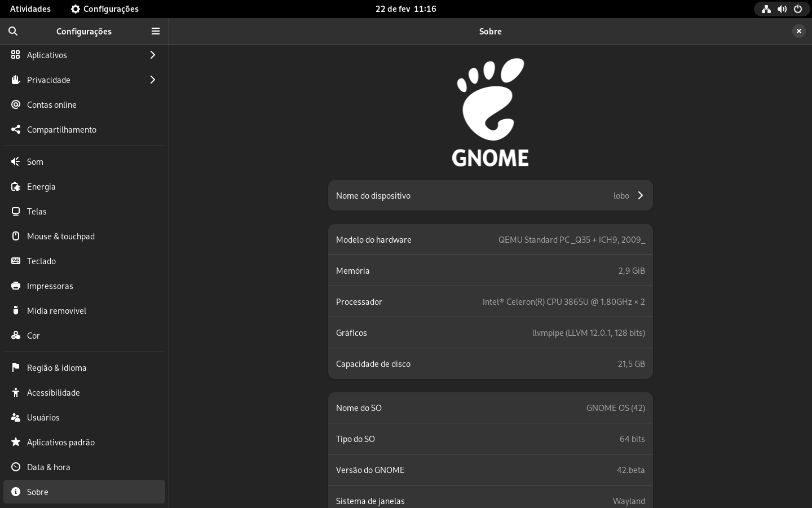Screen dimensions: 812x508
Task: Click the Cor color icon
Action: 16,335
